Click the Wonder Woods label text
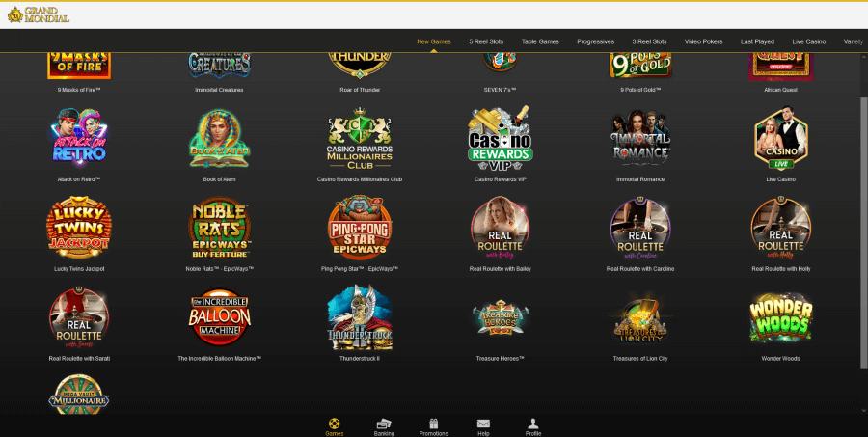Screen dimensions: 868x437 click(x=780, y=358)
